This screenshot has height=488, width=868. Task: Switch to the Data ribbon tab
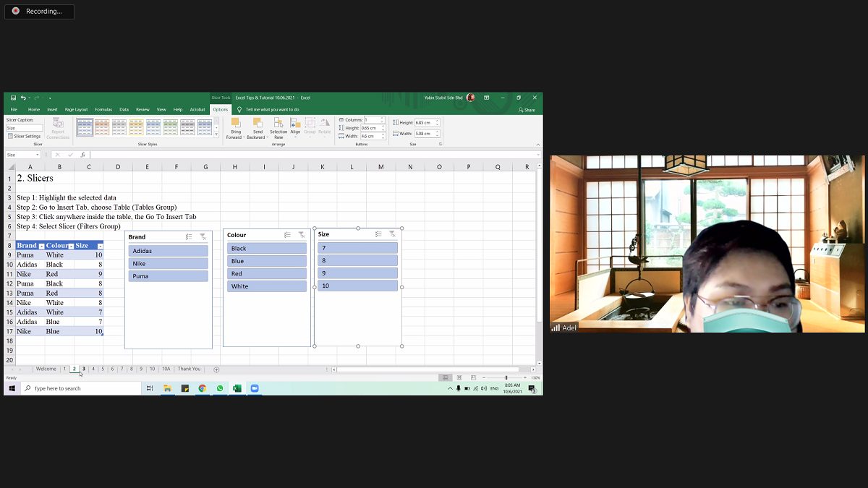tap(124, 110)
